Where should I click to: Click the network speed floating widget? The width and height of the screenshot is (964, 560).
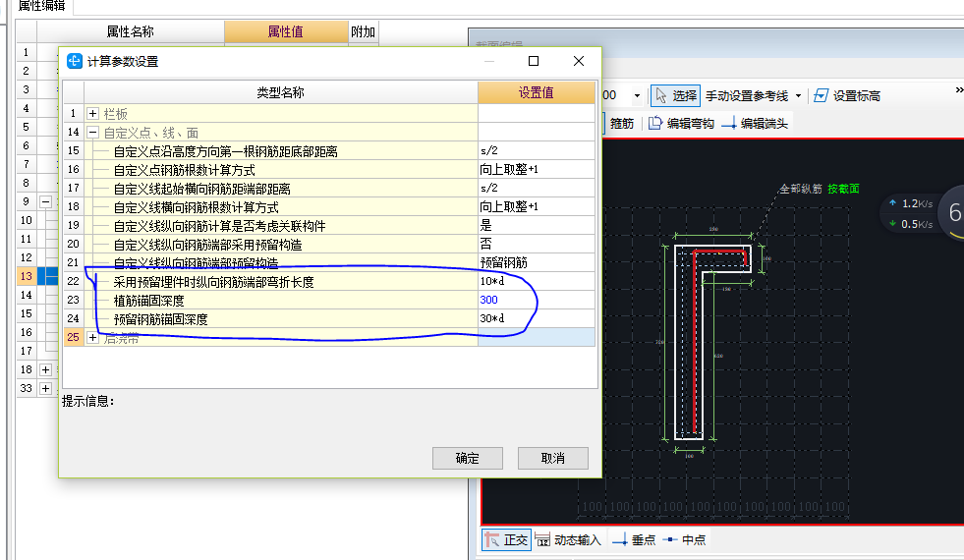point(922,213)
